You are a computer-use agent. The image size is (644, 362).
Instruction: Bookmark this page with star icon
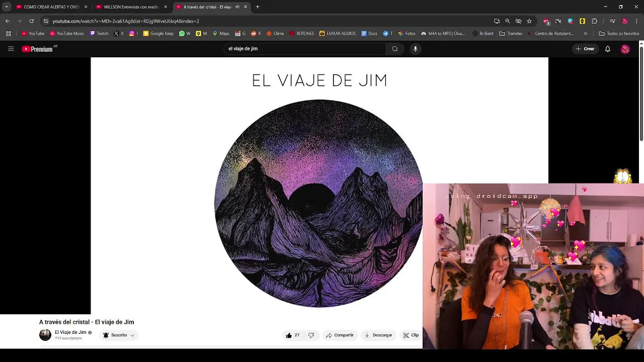529,21
